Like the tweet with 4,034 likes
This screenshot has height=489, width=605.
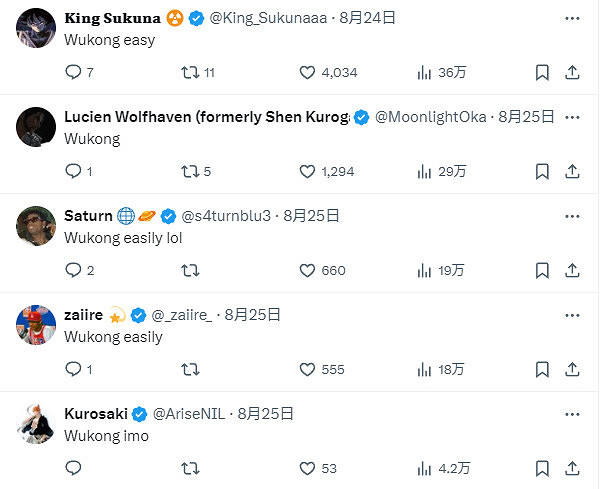(x=309, y=72)
